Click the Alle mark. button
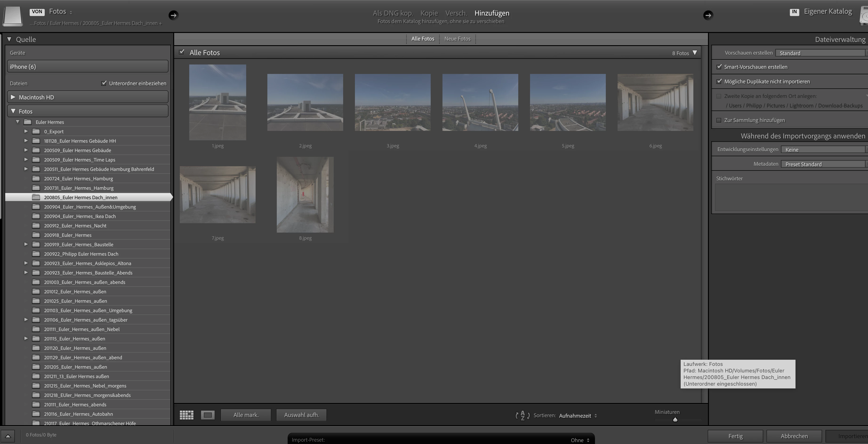The image size is (868, 444). coord(246,415)
